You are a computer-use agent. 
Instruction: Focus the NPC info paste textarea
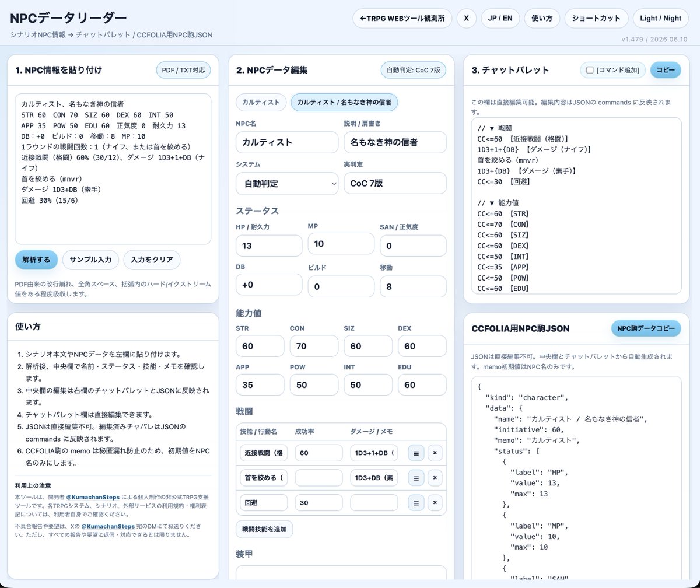(113, 169)
